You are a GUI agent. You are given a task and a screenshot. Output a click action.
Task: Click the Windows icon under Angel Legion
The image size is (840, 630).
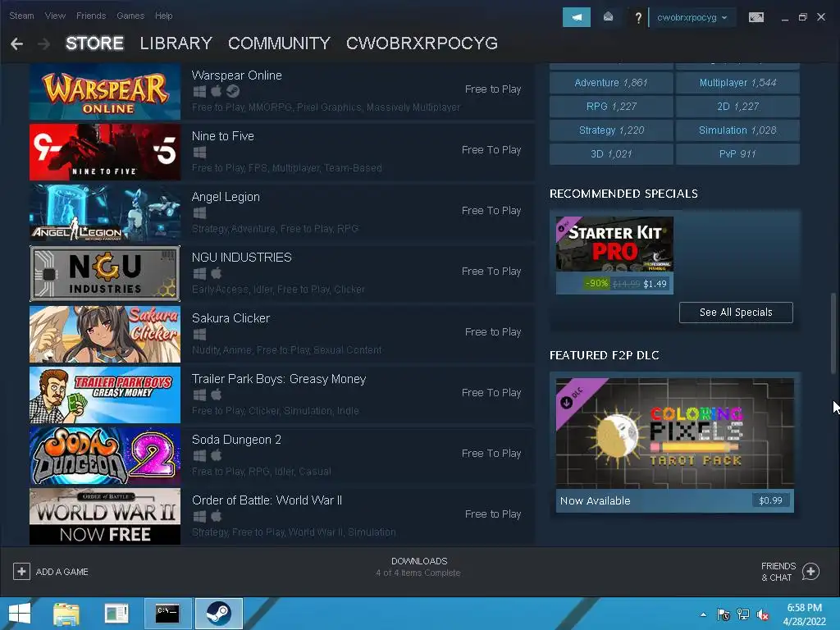pyautogui.click(x=199, y=213)
